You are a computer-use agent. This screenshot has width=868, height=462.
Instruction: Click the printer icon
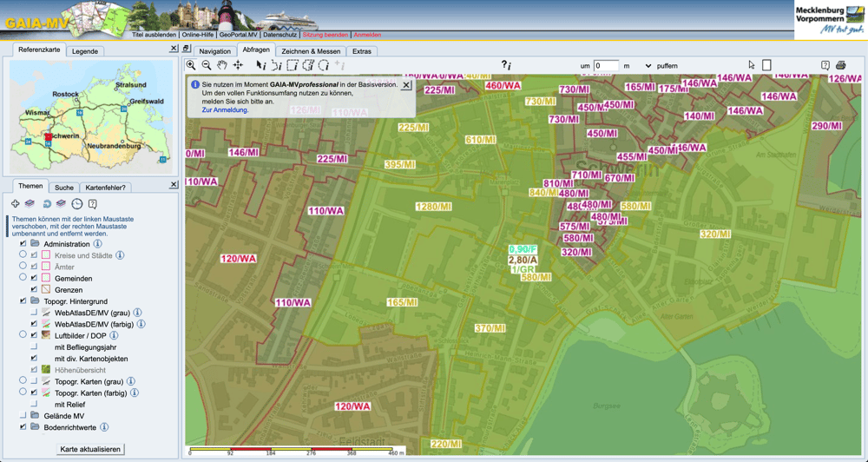click(841, 65)
